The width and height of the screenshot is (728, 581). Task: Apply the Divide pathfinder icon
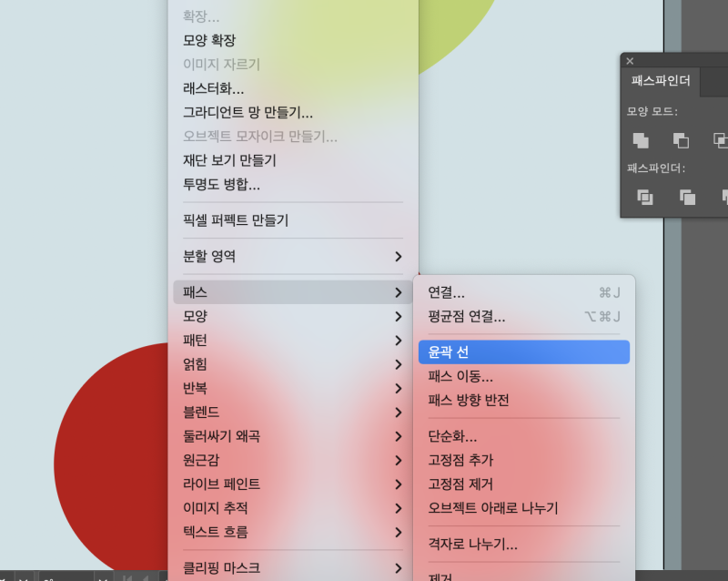(x=645, y=198)
